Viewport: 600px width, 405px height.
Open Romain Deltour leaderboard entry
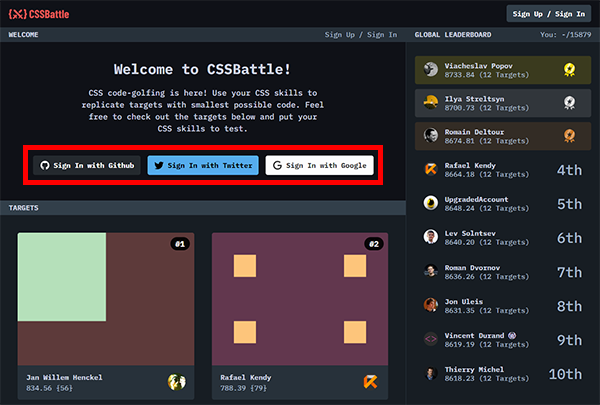(503, 136)
